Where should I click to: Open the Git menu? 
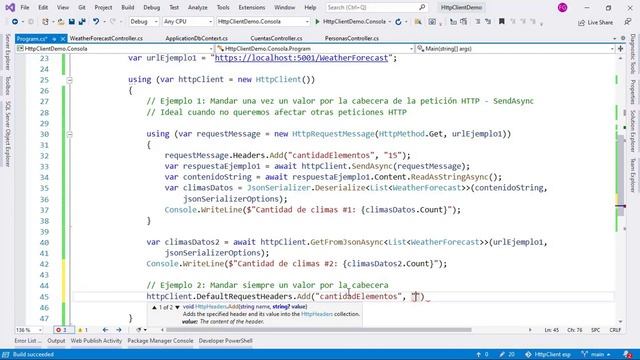pos(82,7)
